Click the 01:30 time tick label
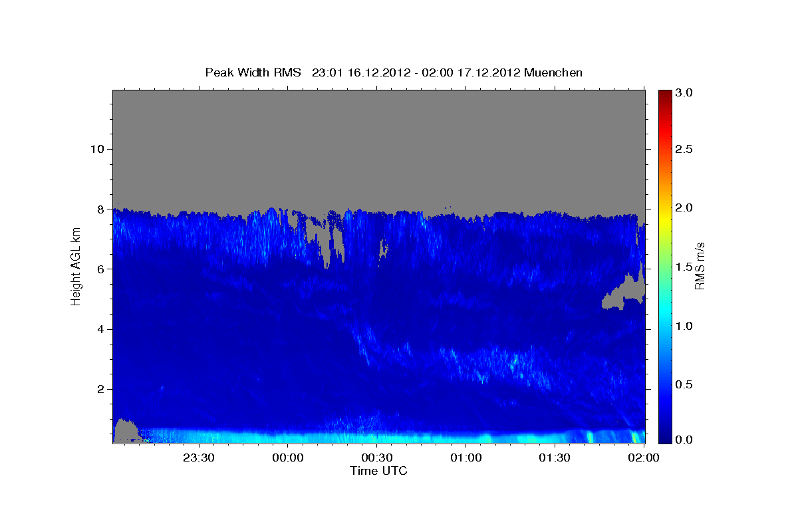798x532 pixels. pyautogui.click(x=555, y=458)
